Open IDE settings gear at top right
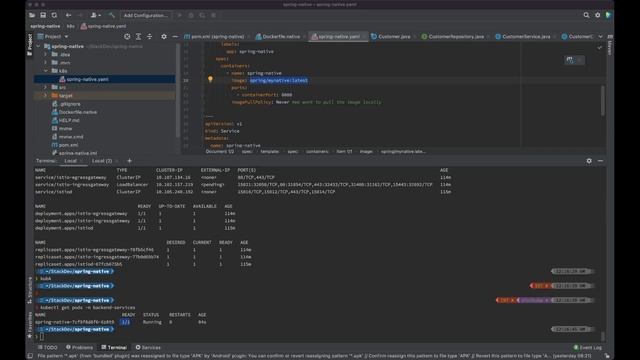The height and width of the screenshot is (360, 640). tap(598, 15)
